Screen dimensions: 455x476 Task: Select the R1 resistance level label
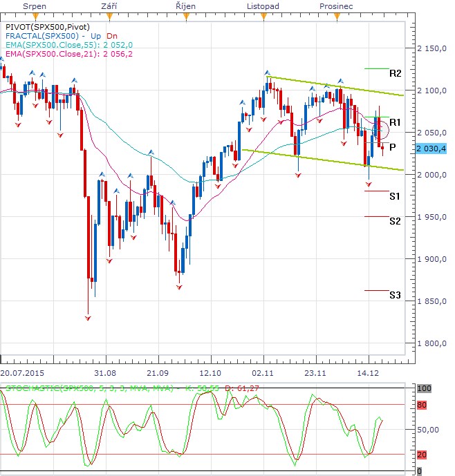click(396, 122)
